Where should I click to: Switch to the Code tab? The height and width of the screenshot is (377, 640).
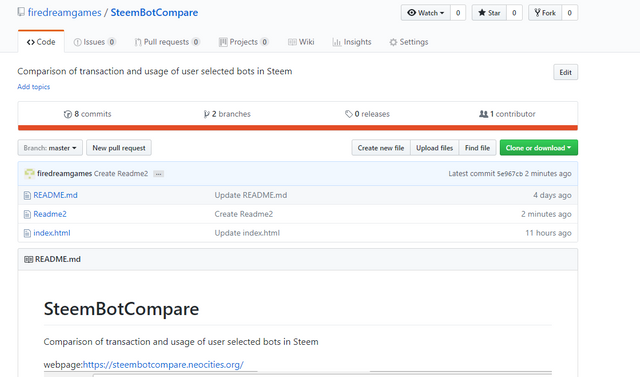(41, 42)
